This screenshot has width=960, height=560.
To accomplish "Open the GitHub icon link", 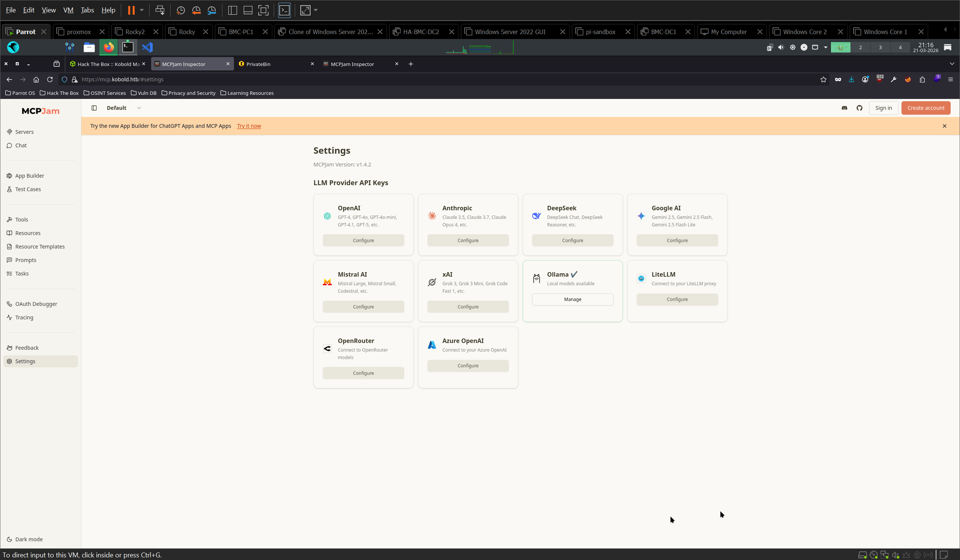I will point(859,108).
